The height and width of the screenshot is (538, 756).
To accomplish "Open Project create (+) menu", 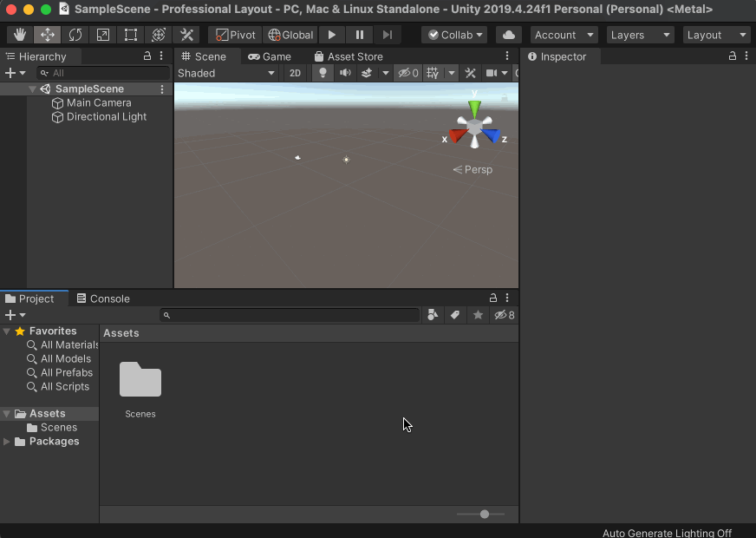I will point(15,315).
